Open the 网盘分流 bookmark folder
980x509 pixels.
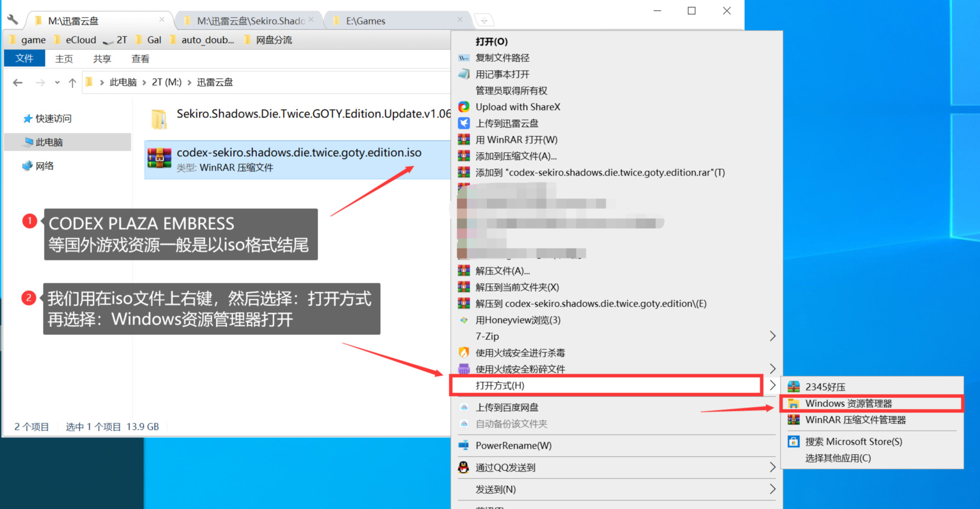(267, 40)
